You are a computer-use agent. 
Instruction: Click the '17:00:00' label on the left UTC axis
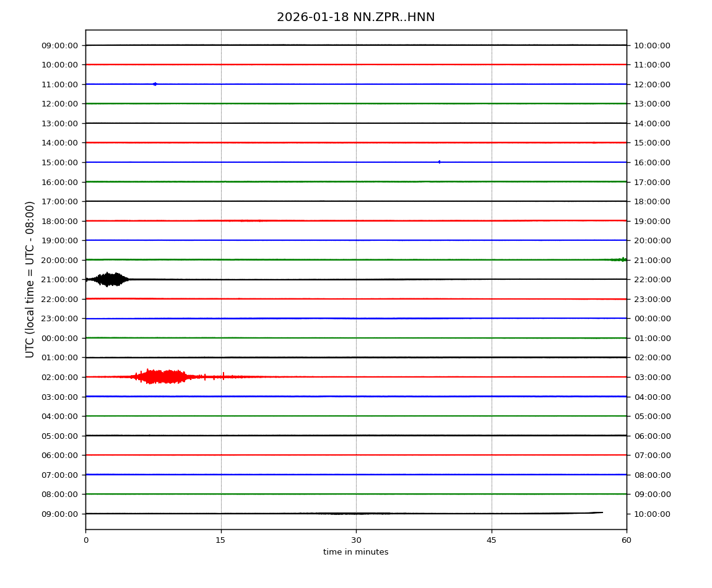61,201
